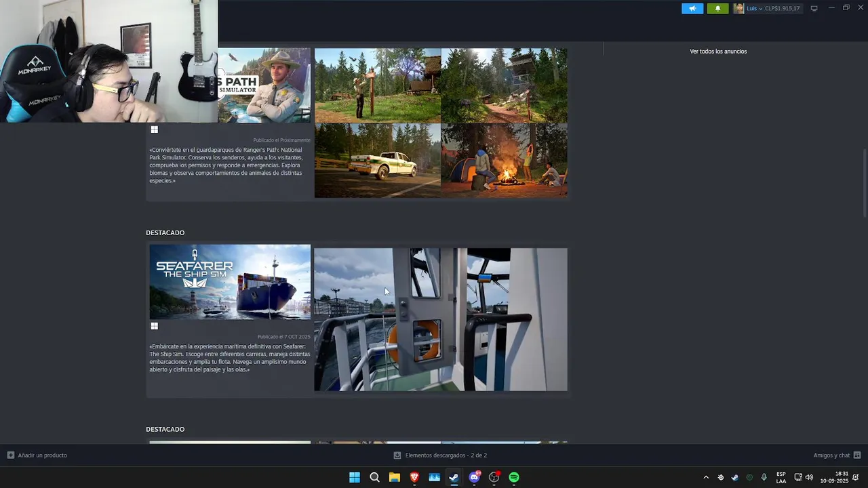Click Añadir un producto plus icon
Image resolution: width=868 pixels, height=488 pixels.
10,455
